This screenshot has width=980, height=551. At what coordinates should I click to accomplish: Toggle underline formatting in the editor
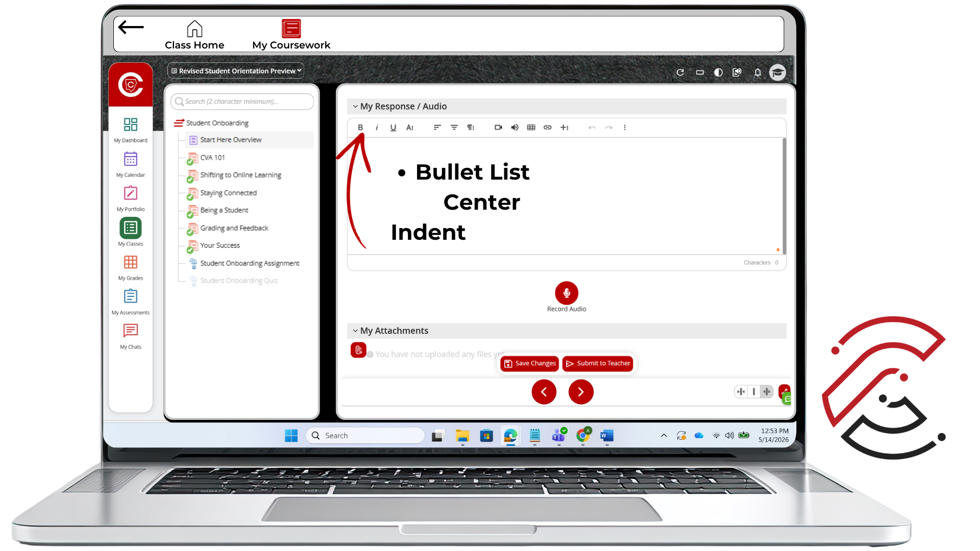click(x=393, y=128)
